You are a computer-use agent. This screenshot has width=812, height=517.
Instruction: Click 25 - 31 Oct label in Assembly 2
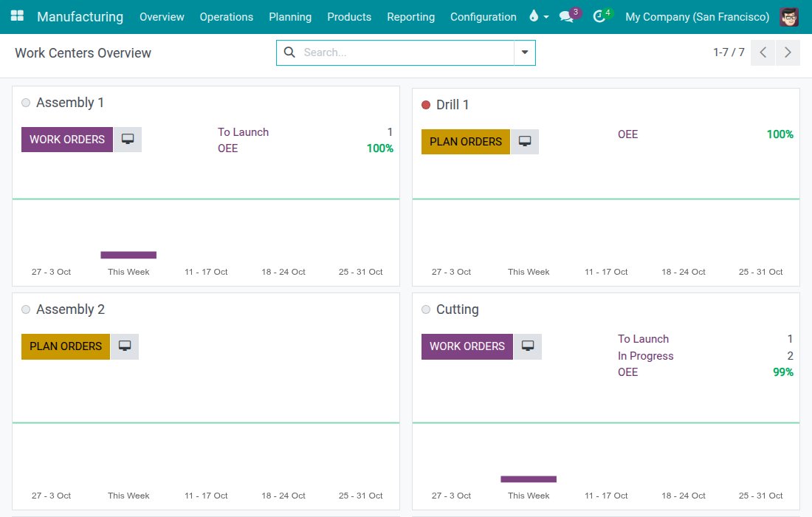point(360,496)
